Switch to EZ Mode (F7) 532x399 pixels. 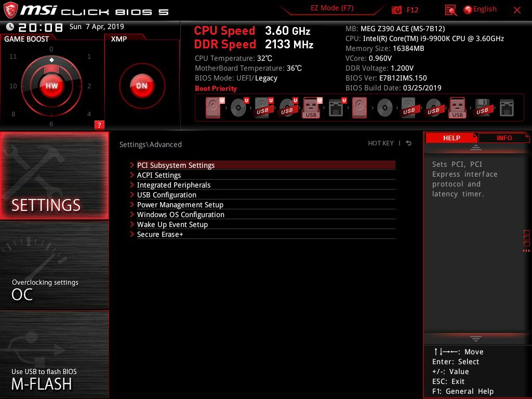point(332,8)
